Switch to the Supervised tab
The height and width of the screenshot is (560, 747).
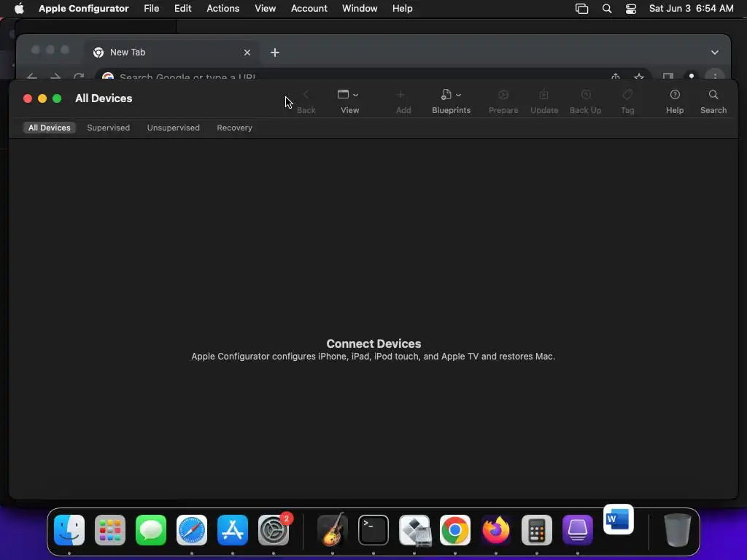108,128
